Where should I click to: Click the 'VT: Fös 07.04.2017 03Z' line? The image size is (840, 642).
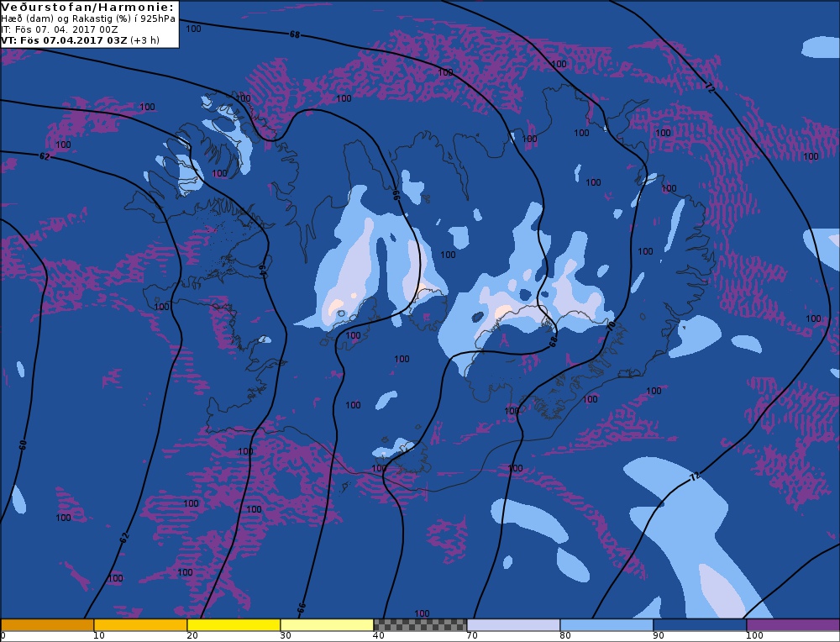(x=81, y=40)
